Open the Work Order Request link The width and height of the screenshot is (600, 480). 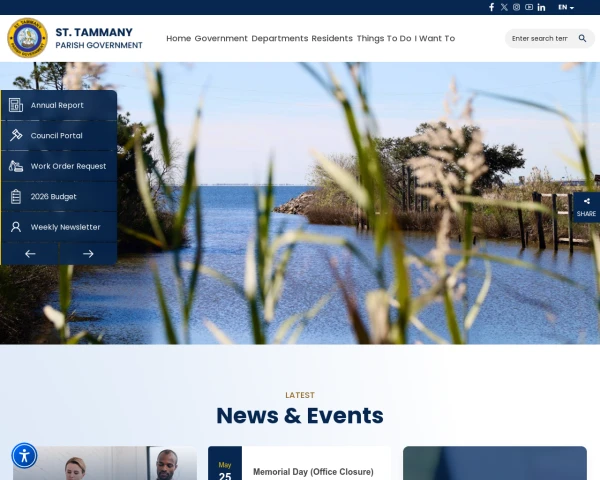(59, 166)
